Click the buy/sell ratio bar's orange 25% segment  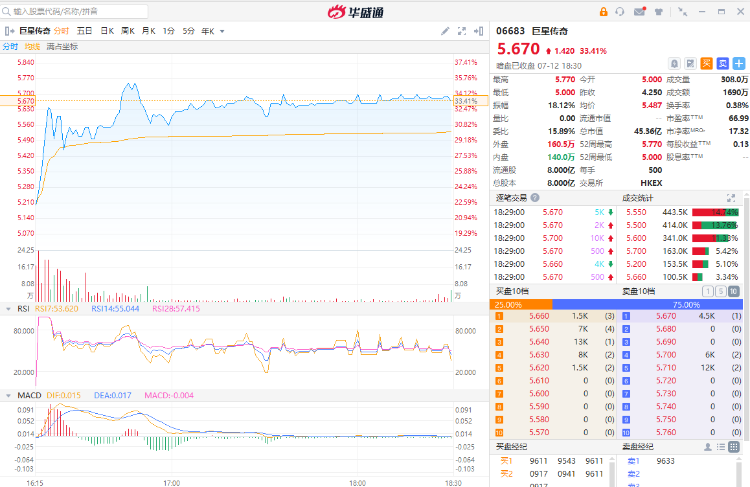pyautogui.click(x=520, y=304)
